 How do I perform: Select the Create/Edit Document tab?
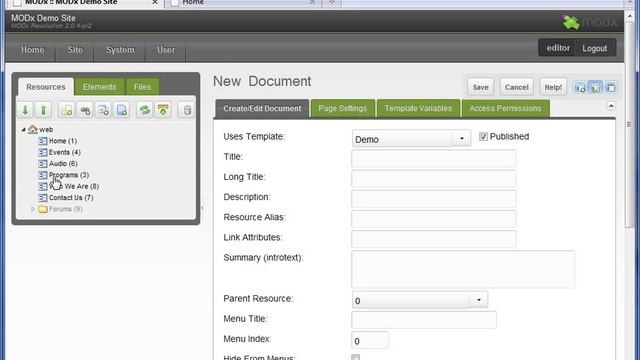(262, 109)
